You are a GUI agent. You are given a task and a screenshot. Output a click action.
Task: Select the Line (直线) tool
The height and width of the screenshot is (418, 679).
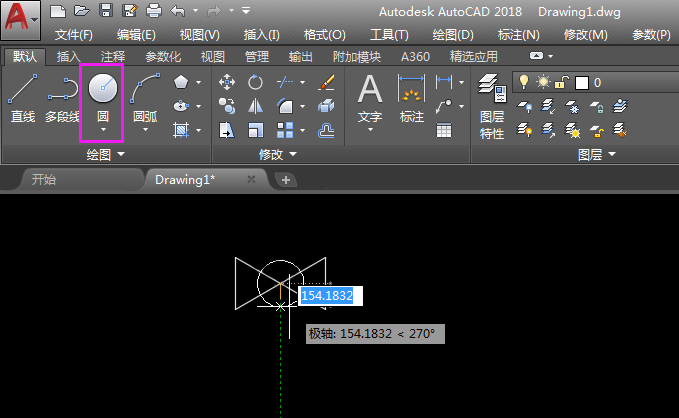[x=23, y=99]
